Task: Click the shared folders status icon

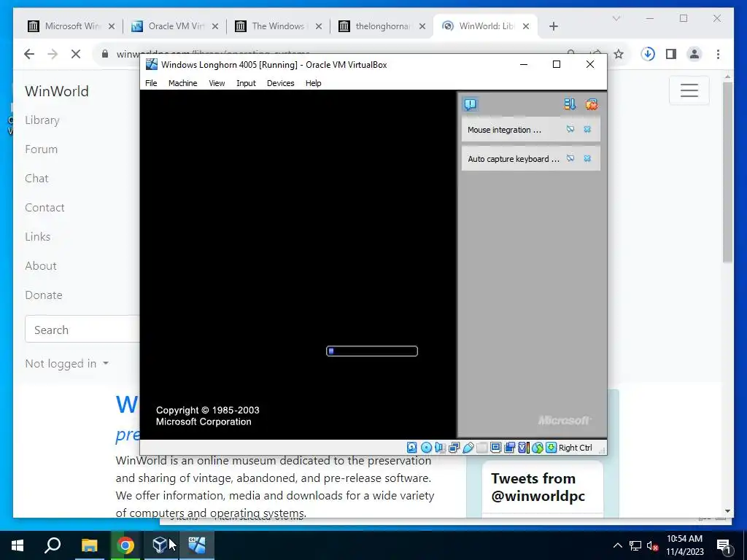Action: pos(481,448)
